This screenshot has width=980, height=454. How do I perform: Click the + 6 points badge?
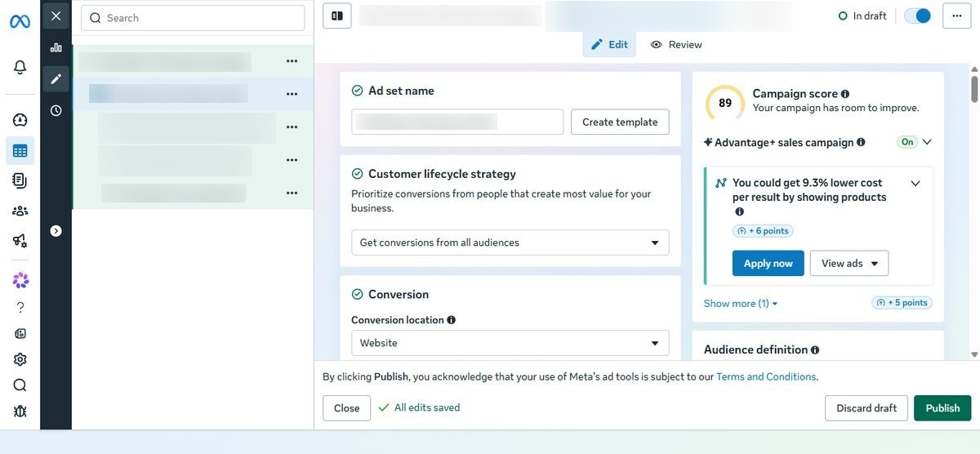pyautogui.click(x=763, y=231)
